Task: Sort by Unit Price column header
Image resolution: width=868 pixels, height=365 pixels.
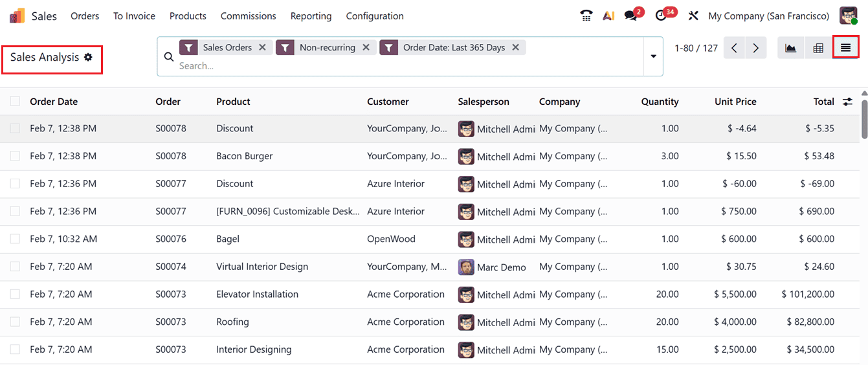Action: [735, 102]
